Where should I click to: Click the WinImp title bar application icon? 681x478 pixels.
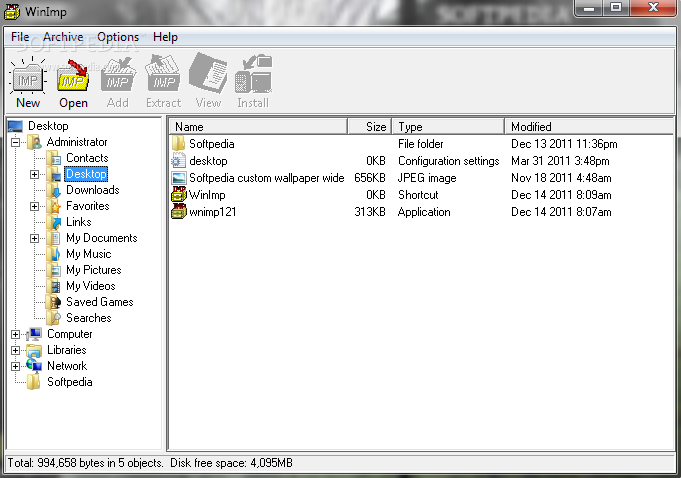[x=12, y=12]
